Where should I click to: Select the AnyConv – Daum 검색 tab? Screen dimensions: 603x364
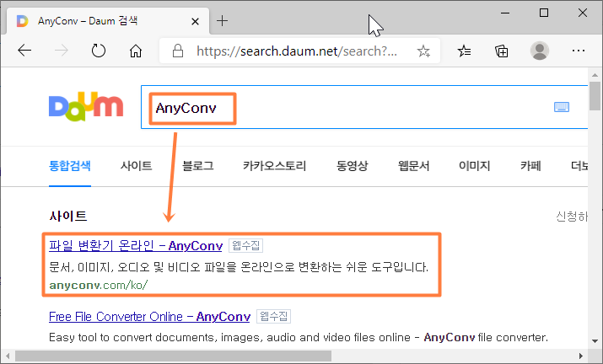pyautogui.click(x=108, y=21)
